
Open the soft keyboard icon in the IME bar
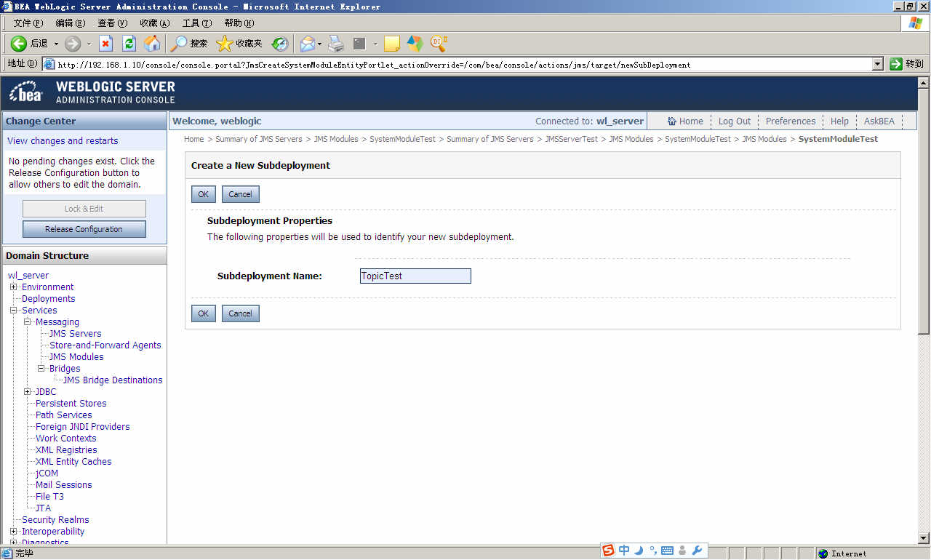coord(667,551)
